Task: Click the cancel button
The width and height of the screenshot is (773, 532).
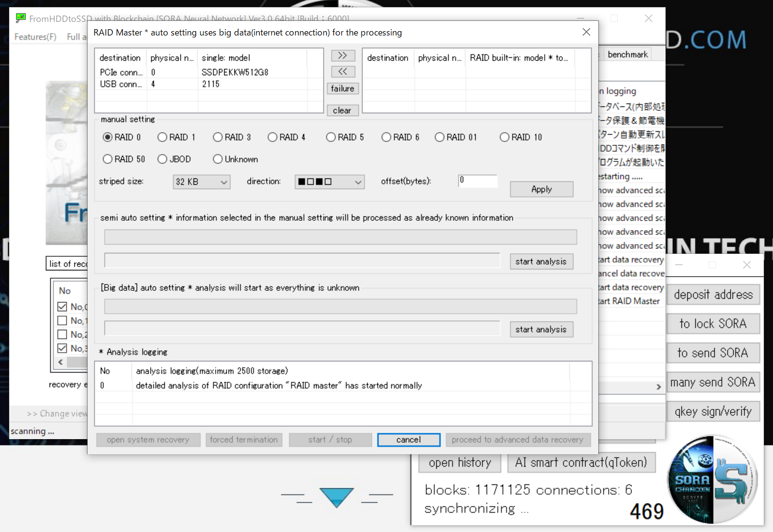Action: pos(408,440)
